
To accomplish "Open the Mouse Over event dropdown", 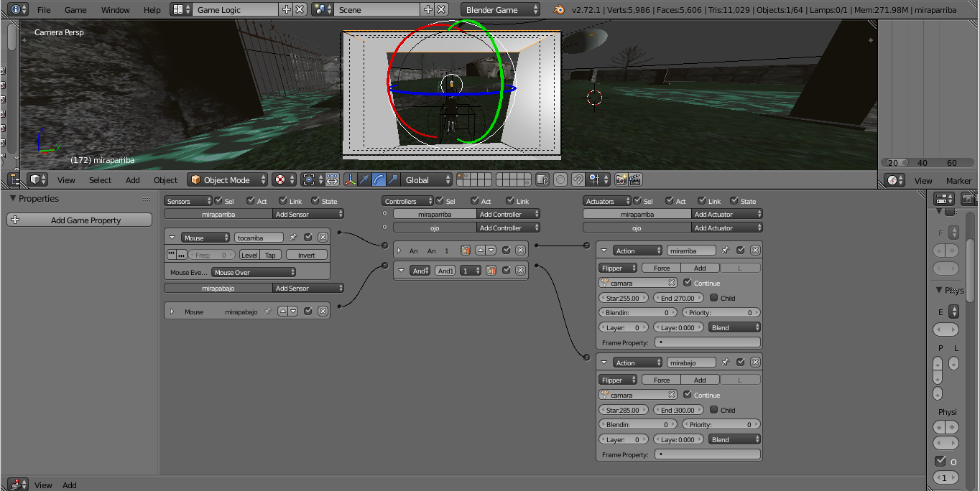I will [x=254, y=272].
